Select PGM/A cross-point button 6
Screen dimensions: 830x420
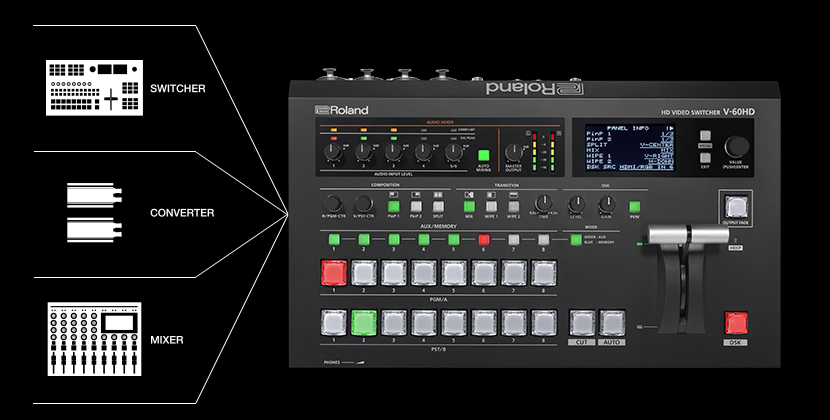(x=484, y=273)
